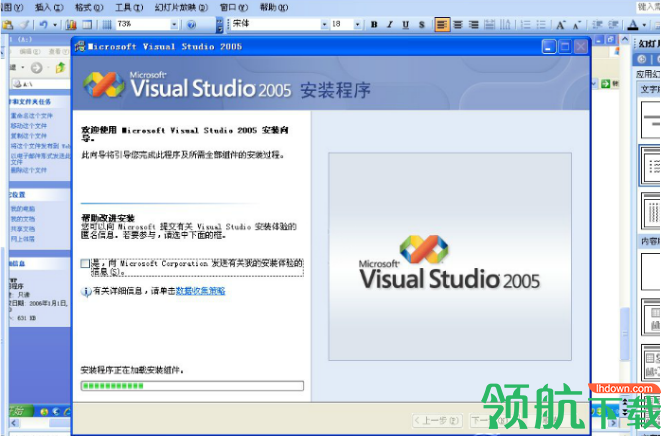Image resolution: width=661 pixels, height=436 pixels.
Task: Click 删除这个文件 in Explorer tasks
Action: [29, 170]
